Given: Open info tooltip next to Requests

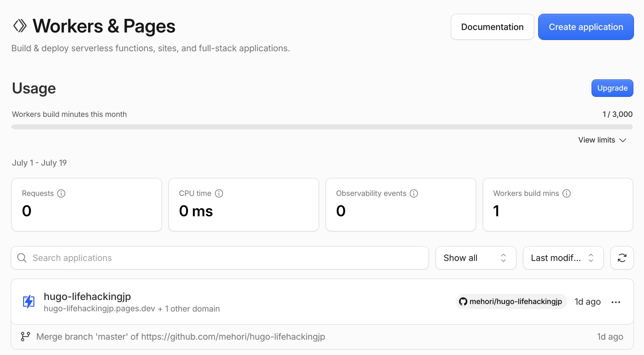Looking at the screenshot, I should 61,193.
